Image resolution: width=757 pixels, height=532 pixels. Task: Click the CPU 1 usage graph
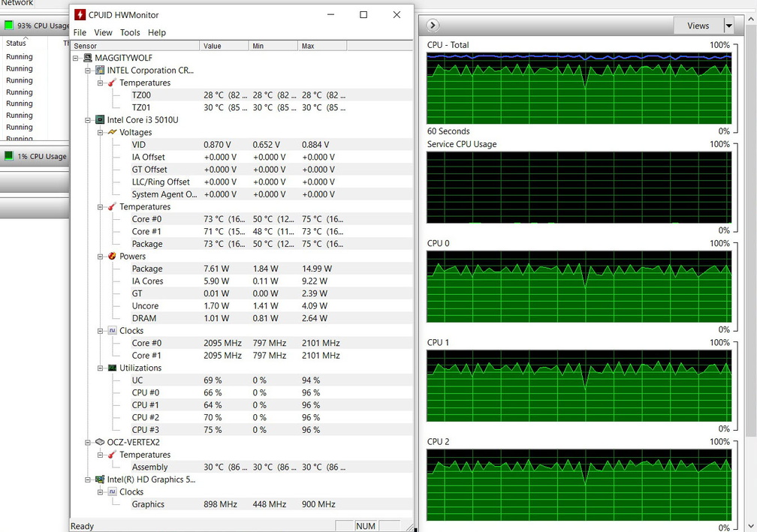[x=579, y=386]
